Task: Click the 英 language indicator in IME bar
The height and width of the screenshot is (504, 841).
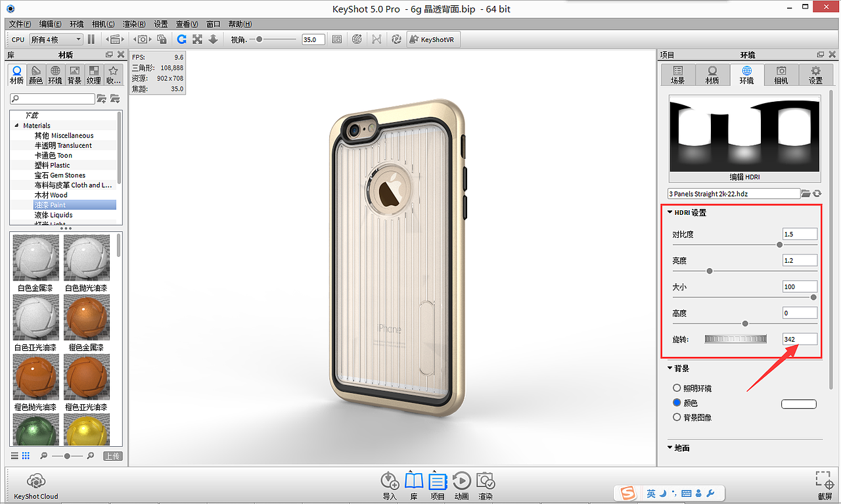Action: 650,493
